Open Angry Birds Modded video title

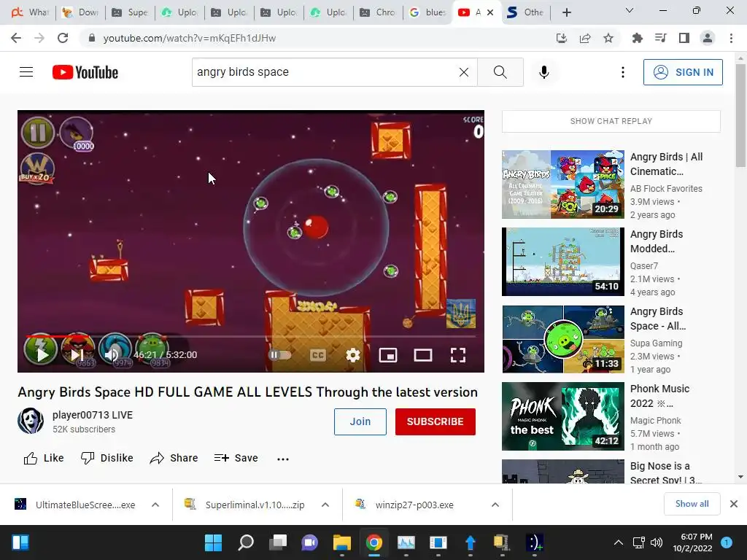[657, 241]
